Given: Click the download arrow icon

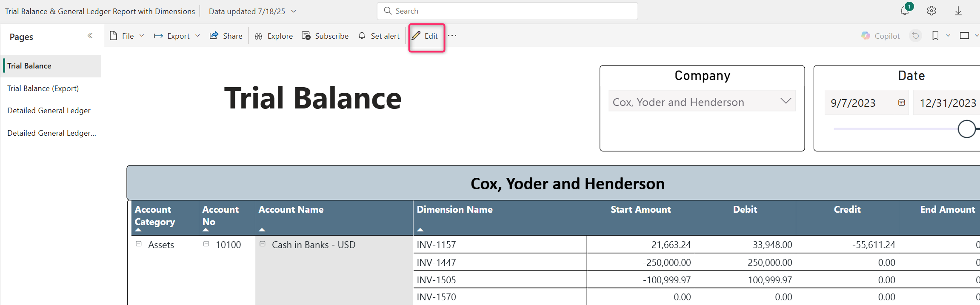Looking at the screenshot, I should click(958, 11).
